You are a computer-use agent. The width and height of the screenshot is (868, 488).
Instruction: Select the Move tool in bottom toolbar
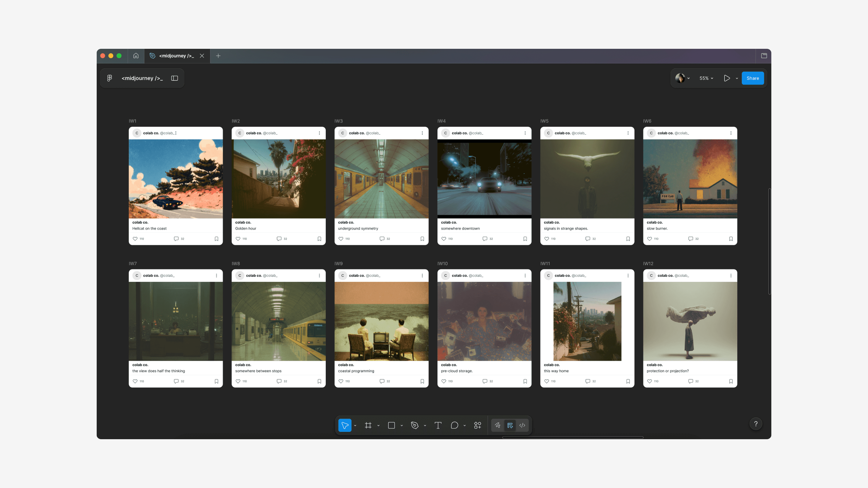click(x=345, y=425)
